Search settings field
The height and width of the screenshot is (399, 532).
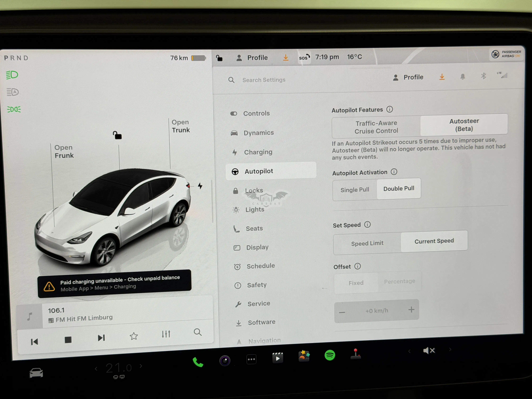point(264,80)
